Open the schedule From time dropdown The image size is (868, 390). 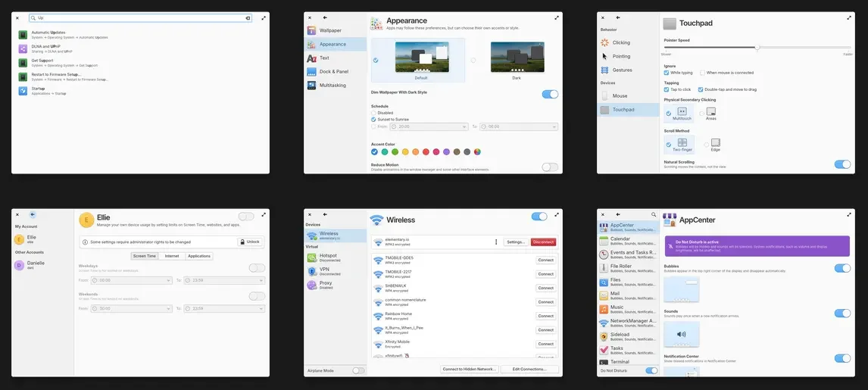tap(429, 126)
